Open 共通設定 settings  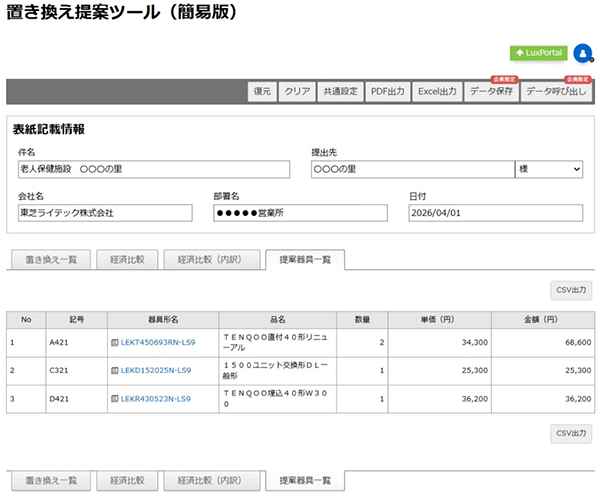(x=340, y=92)
